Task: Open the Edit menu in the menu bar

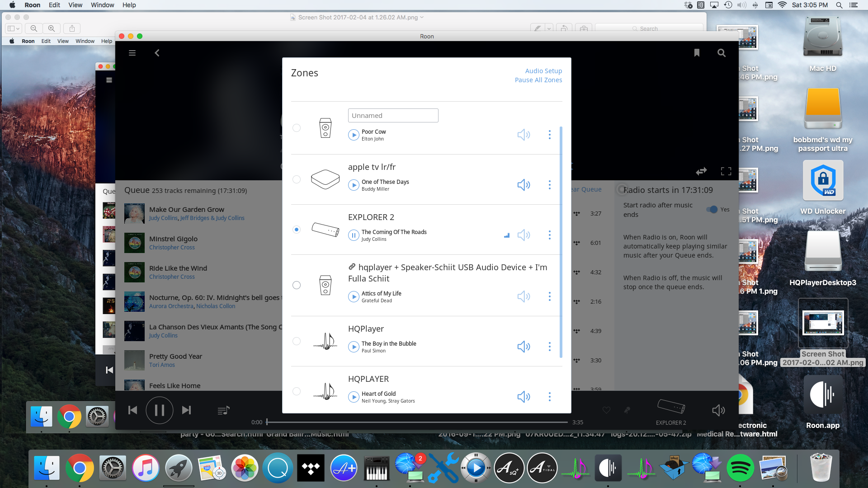Action: point(54,5)
